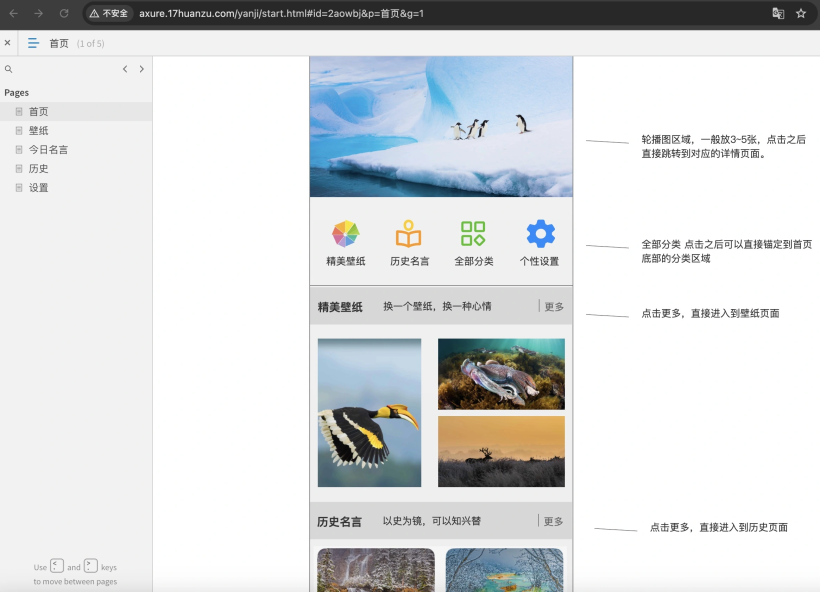This screenshot has height=592, width=820.
Task: Toggle the sitemap pages panel icon
Action: click(33, 43)
